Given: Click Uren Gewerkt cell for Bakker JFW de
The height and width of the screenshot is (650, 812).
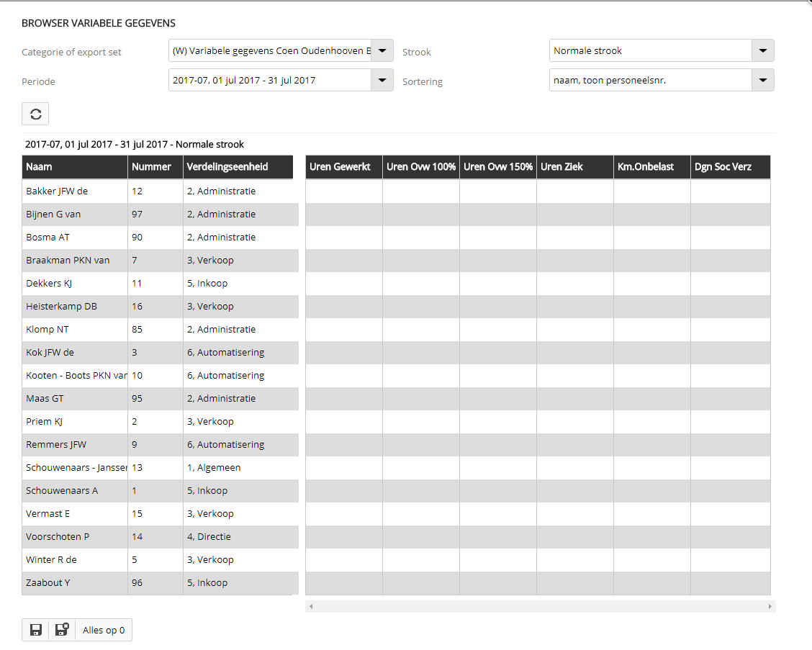Looking at the screenshot, I should pyautogui.click(x=343, y=191).
